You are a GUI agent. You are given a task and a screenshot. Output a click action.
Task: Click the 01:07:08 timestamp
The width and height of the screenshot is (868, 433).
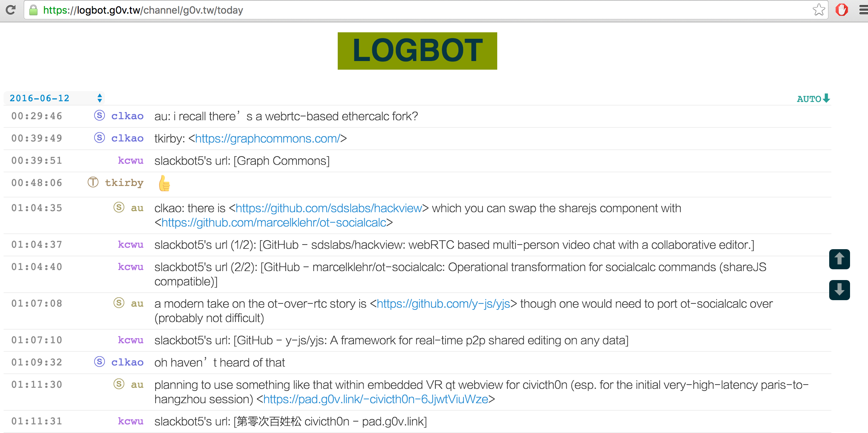tap(37, 304)
